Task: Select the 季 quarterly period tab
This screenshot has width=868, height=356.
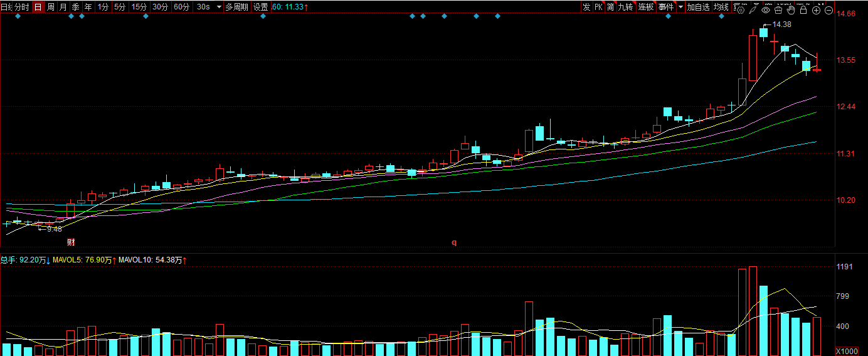Action: pyautogui.click(x=75, y=7)
